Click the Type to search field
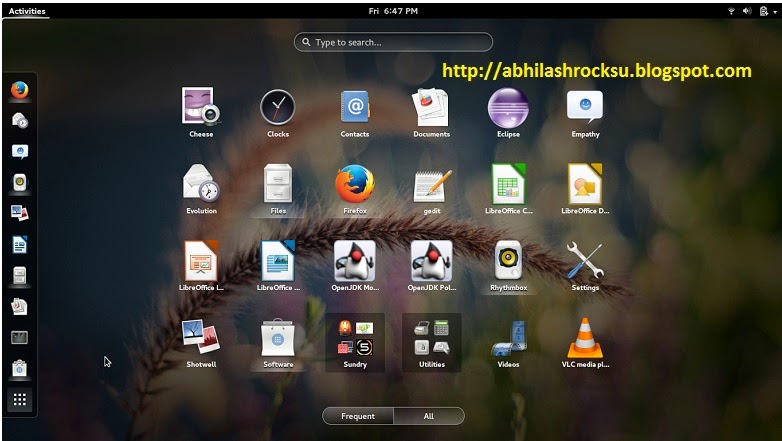 (x=393, y=42)
